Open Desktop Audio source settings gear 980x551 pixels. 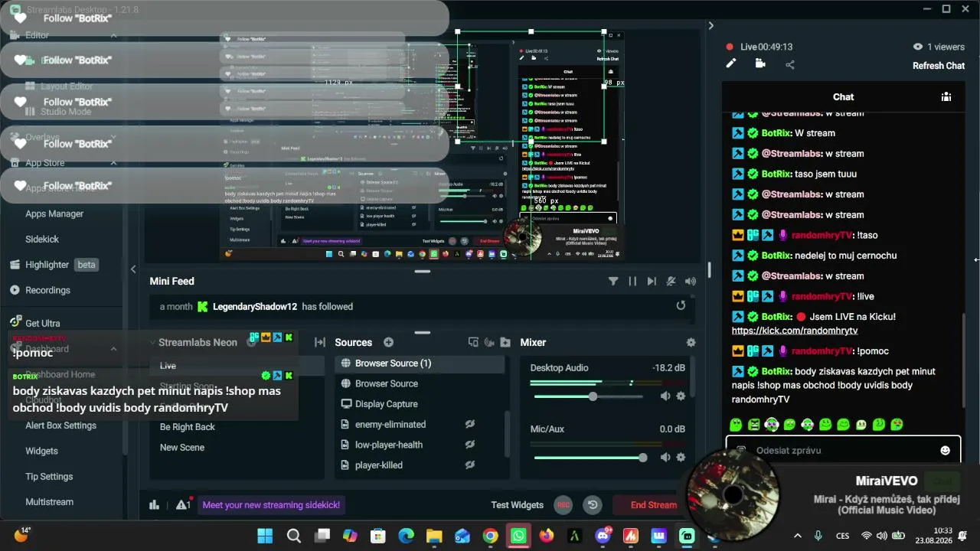tap(681, 396)
